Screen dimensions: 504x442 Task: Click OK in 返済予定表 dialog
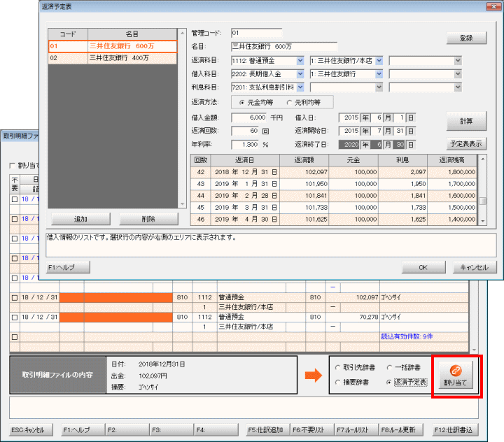[x=423, y=267]
